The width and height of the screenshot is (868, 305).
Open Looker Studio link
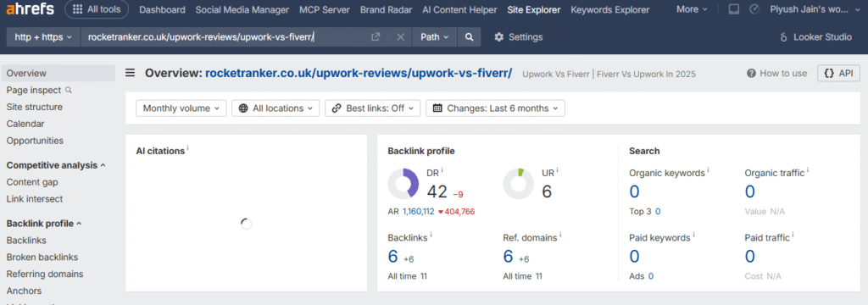tap(816, 37)
